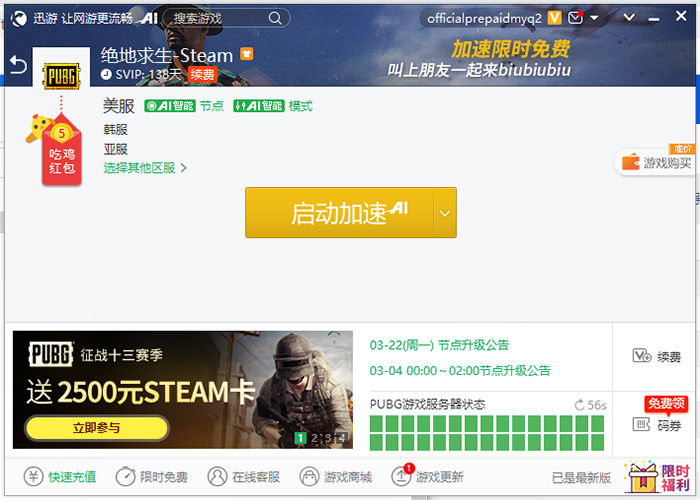
Task: Refresh server status 56s icon
Action: (579, 405)
